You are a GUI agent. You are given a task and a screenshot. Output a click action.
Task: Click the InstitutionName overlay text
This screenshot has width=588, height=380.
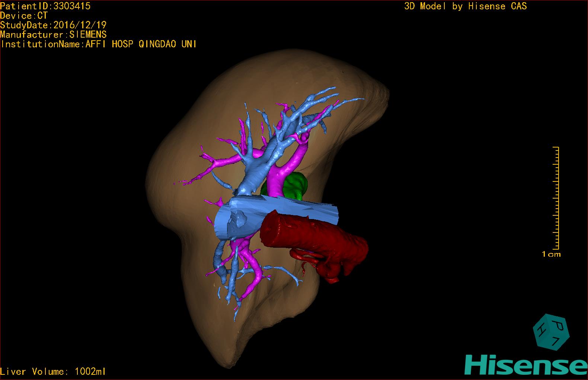[x=99, y=44]
